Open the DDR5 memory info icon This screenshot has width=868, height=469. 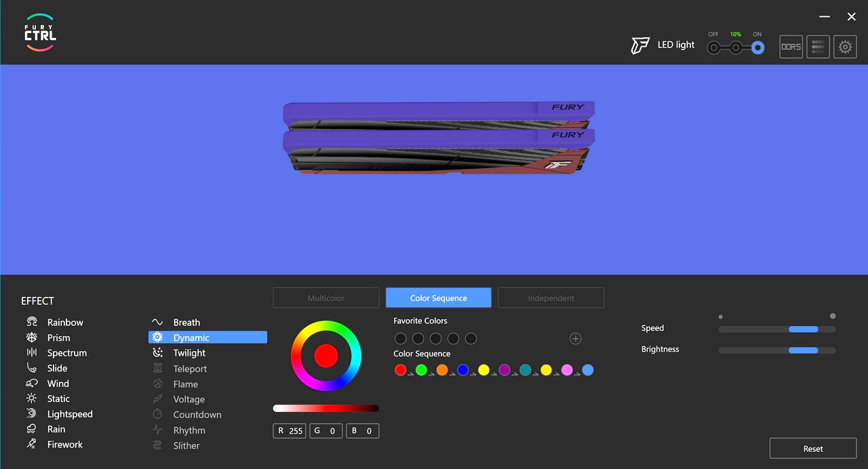[791, 47]
